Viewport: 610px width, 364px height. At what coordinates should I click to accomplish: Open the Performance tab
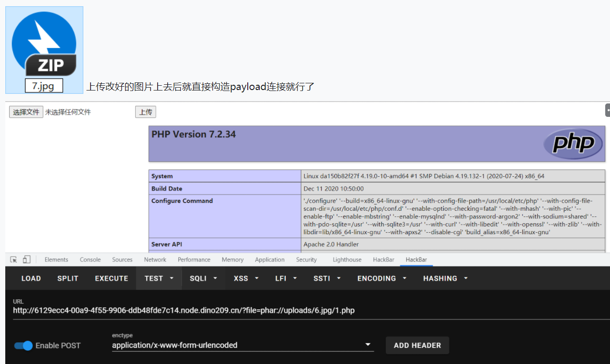click(194, 260)
